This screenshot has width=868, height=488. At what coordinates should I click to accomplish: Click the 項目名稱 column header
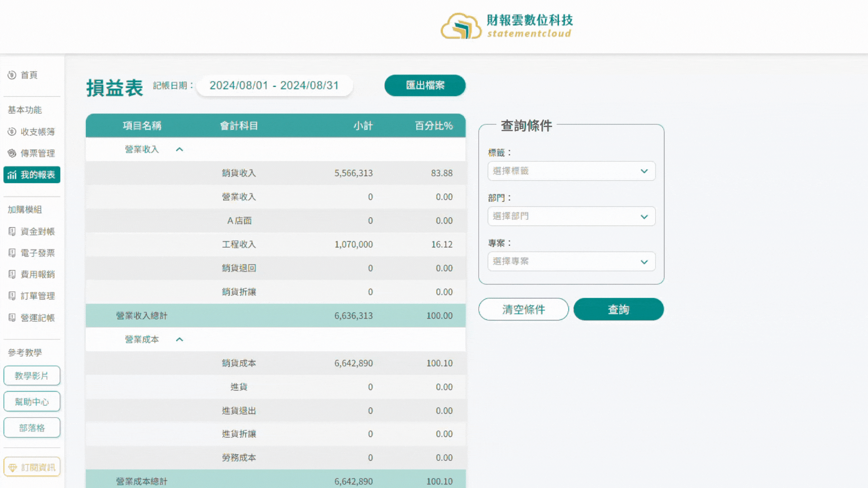142,126
